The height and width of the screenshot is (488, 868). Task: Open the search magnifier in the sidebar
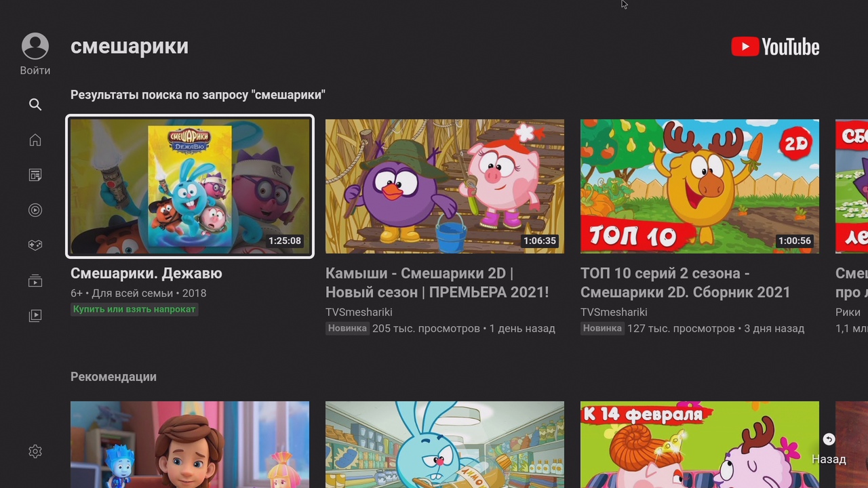(35, 104)
